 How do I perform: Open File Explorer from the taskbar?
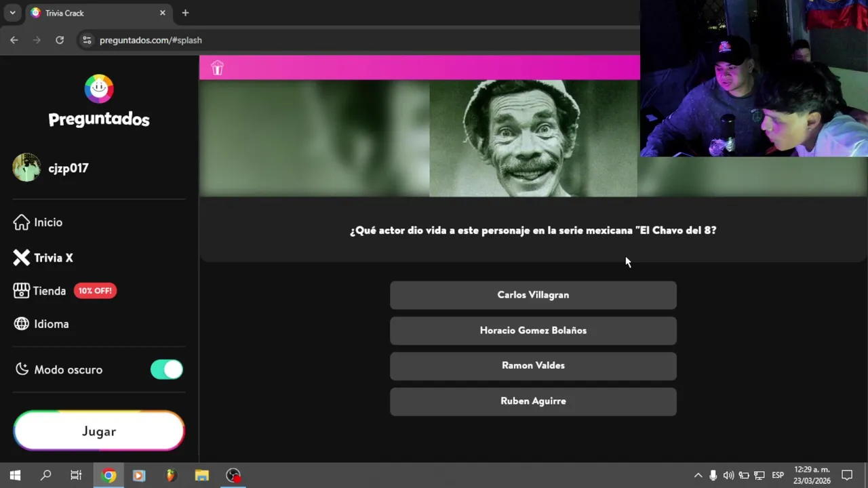pos(202,475)
